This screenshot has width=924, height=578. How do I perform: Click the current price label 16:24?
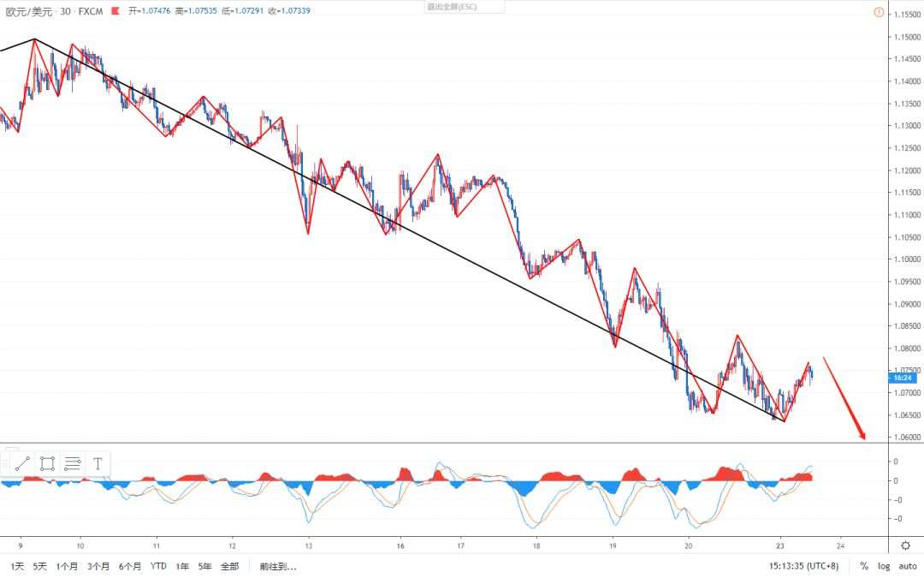pyautogui.click(x=903, y=378)
